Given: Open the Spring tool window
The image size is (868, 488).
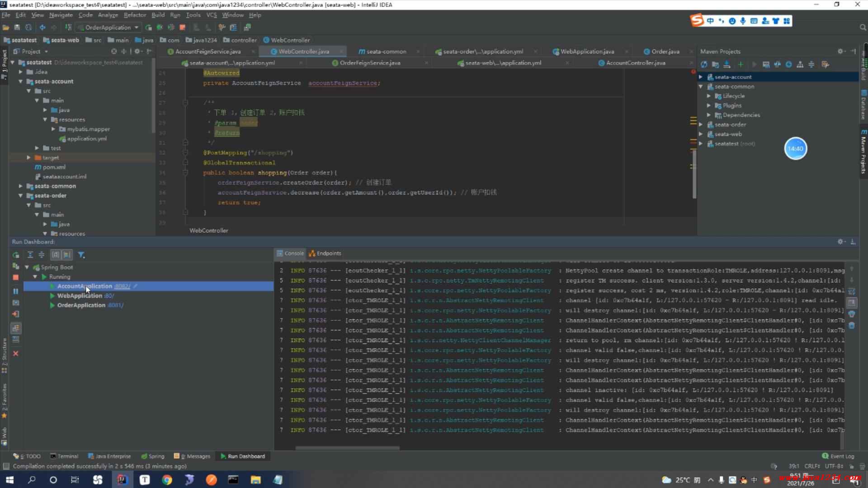Looking at the screenshot, I should [x=152, y=456].
